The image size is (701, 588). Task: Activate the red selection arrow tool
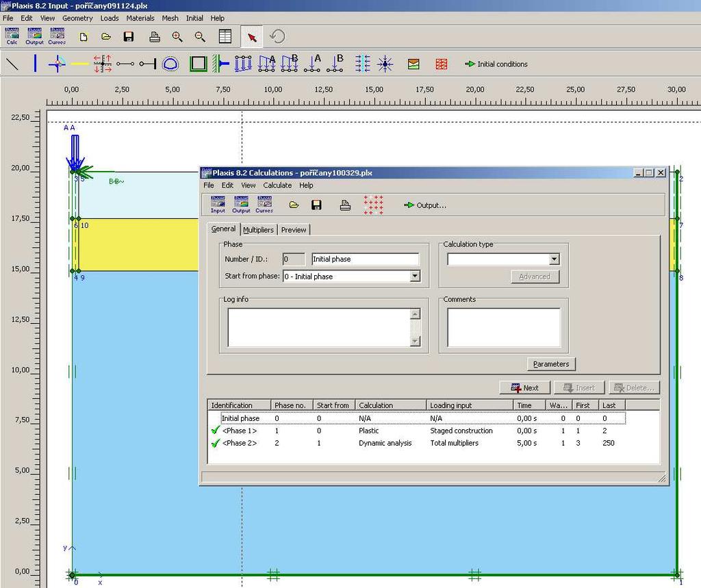252,37
